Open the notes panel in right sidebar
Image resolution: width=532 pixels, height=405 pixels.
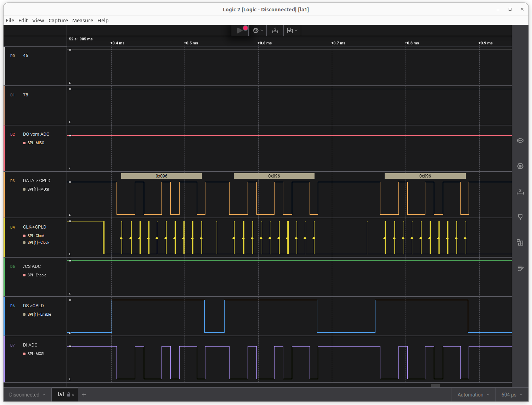click(x=520, y=268)
